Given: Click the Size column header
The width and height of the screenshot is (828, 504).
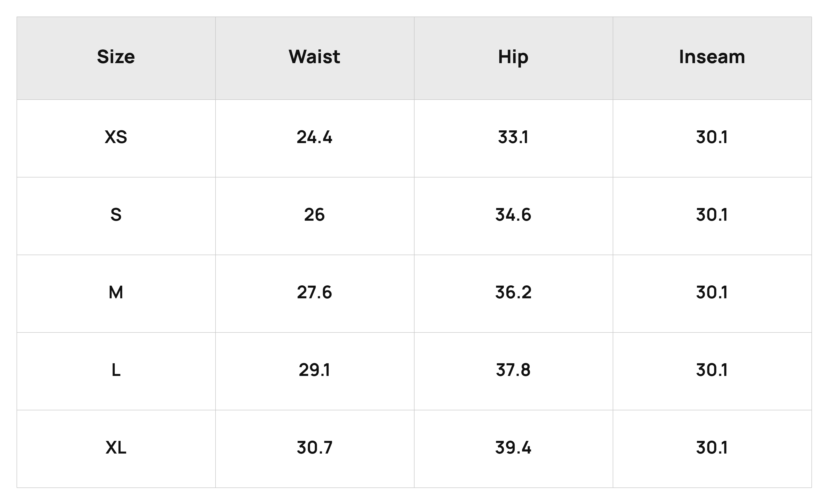Looking at the screenshot, I should (116, 57).
